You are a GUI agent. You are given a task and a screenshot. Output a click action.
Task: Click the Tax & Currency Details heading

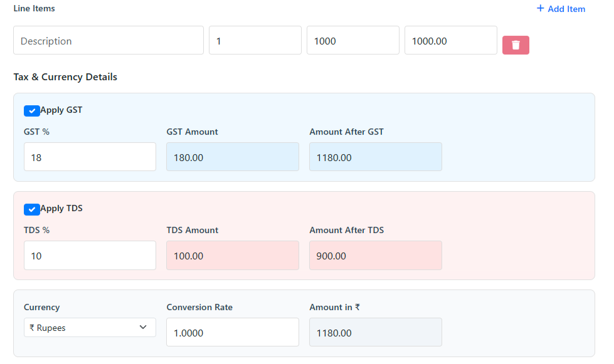65,77
